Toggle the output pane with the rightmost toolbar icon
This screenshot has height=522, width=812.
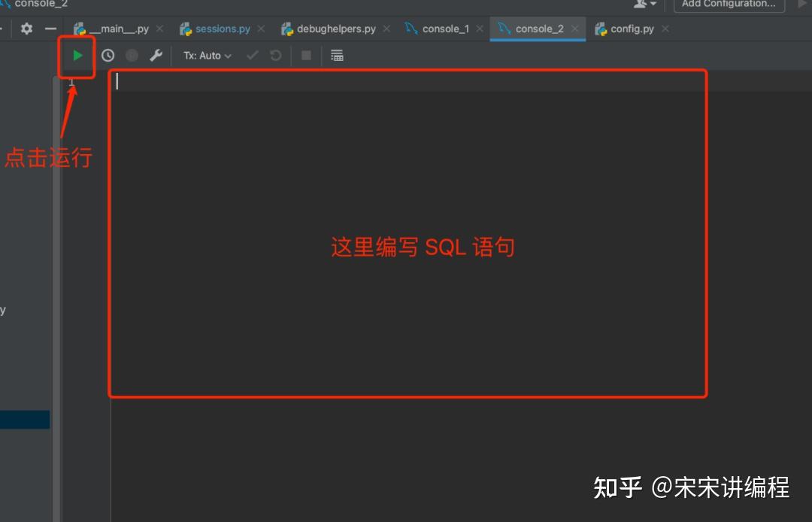click(x=336, y=55)
